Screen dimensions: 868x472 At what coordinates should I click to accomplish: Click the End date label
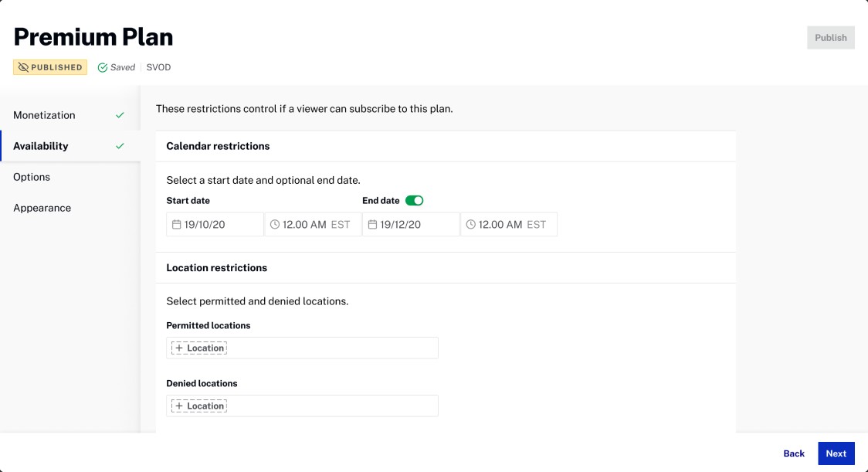click(x=381, y=201)
